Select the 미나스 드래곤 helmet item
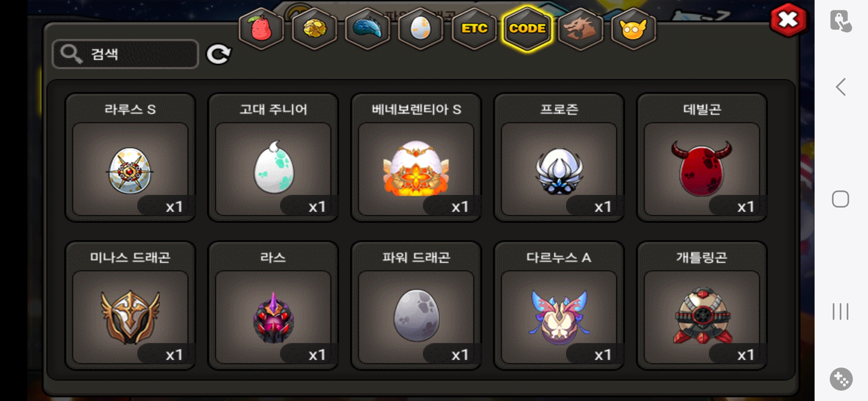 point(130,306)
